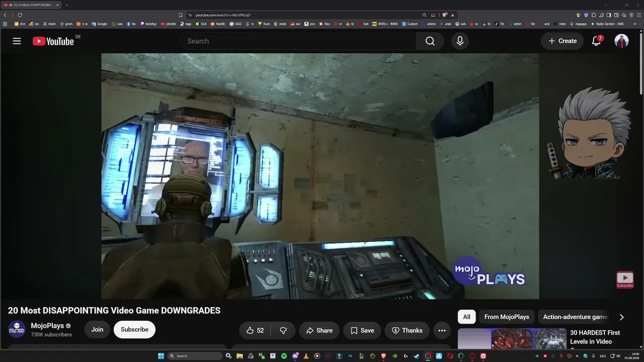Click the page vertical scrollbar
644x362 pixels.
641,63
